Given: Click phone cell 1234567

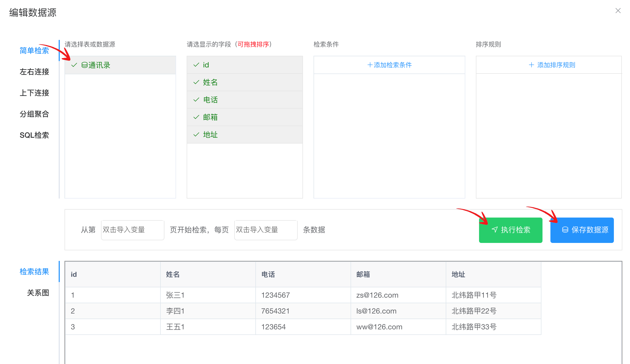Looking at the screenshot, I should pos(303,295).
